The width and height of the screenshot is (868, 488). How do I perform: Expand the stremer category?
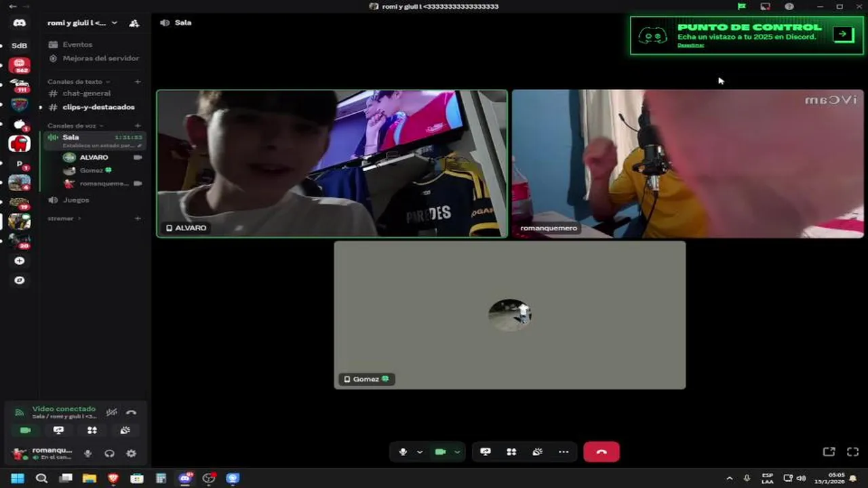(64, 218)
